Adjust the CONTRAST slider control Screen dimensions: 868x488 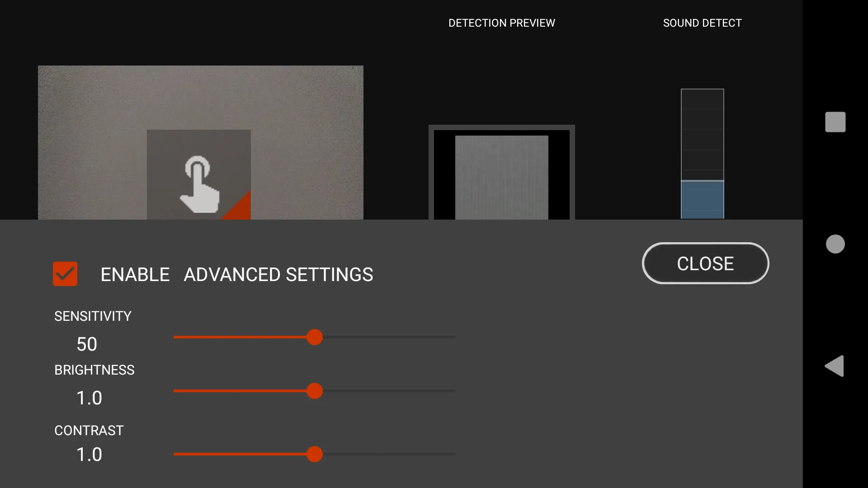(x=314, y=454)
